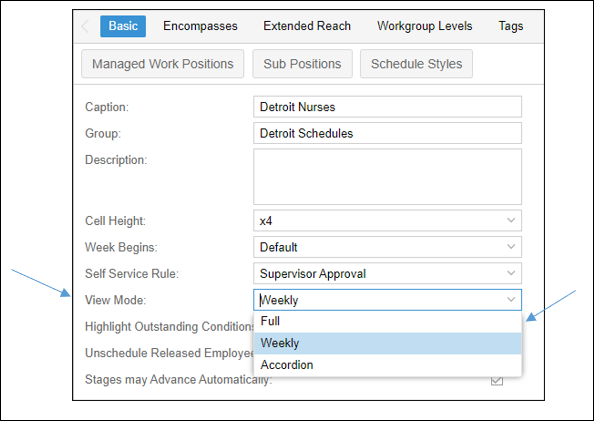
Task: Open the Basic tab
Action: 123,26
